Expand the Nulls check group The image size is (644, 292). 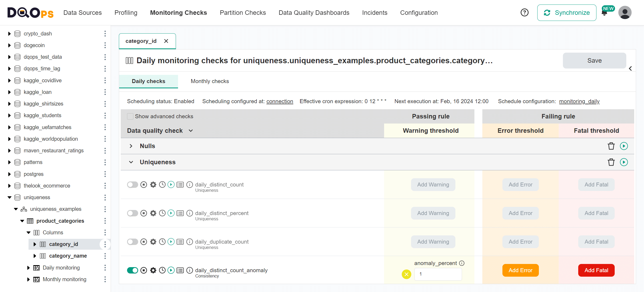pyautogui.click(x=131, y=146)
